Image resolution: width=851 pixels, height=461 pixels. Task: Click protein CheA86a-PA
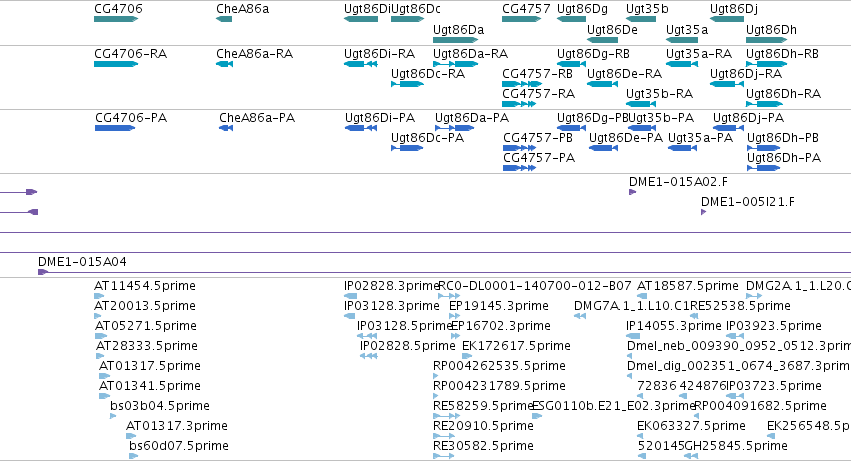click(226, 128)
